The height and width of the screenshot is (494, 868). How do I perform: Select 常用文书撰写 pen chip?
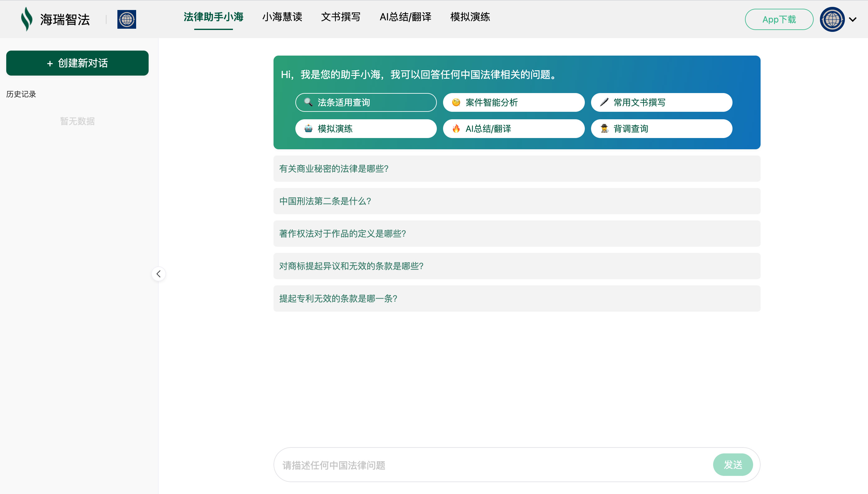(x=661, y=102)
